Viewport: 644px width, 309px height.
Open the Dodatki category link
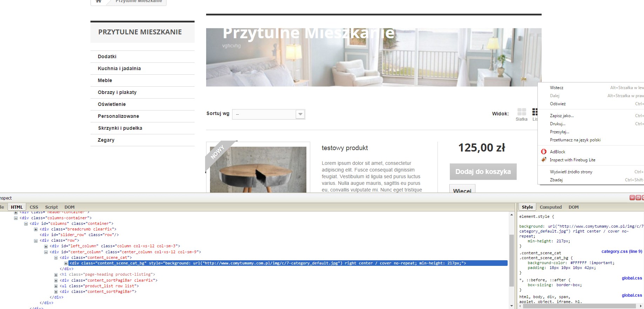click(x=107, y=56)
